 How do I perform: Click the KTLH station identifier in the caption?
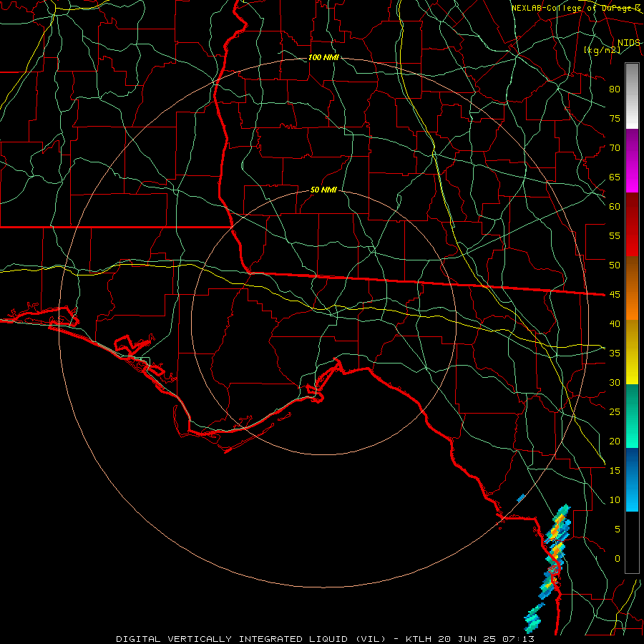click(x=419, y=639)
